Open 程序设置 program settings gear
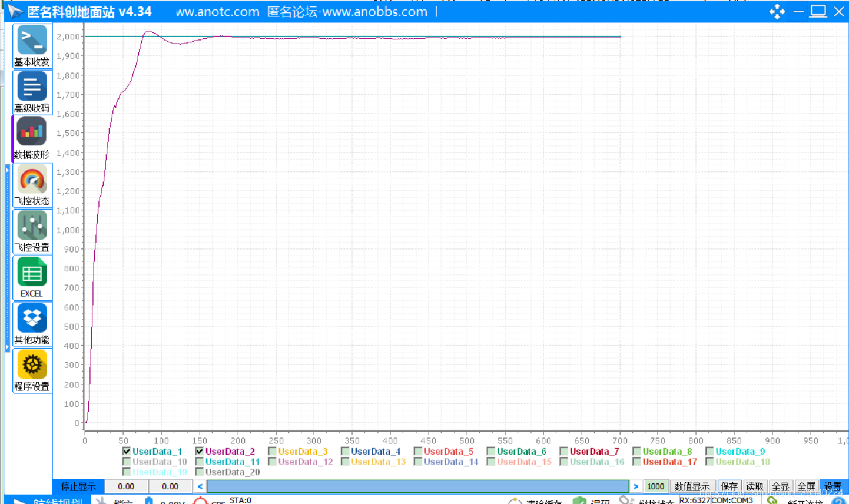 [x=32, y=370]
